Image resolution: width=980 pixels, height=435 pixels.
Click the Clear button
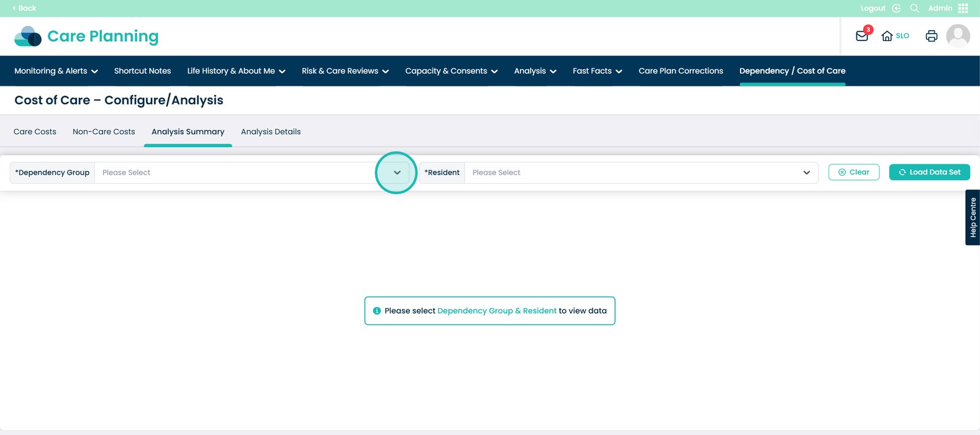[x=853, y=172]
